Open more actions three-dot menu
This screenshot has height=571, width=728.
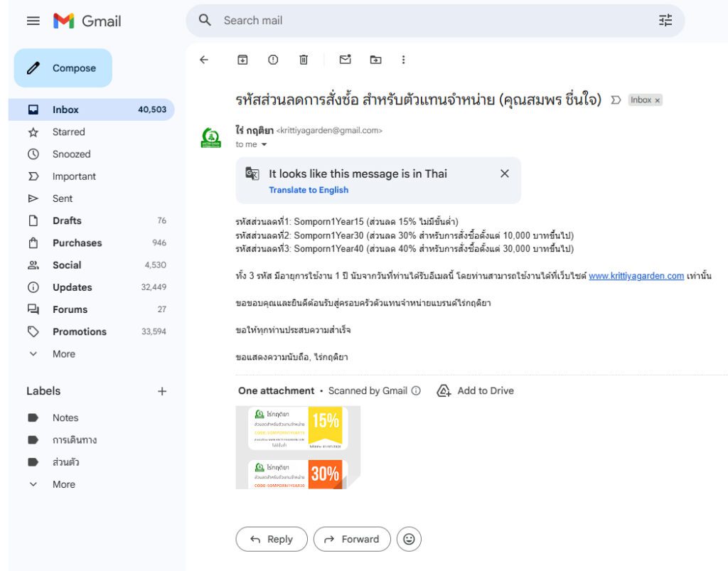(403, 60)
